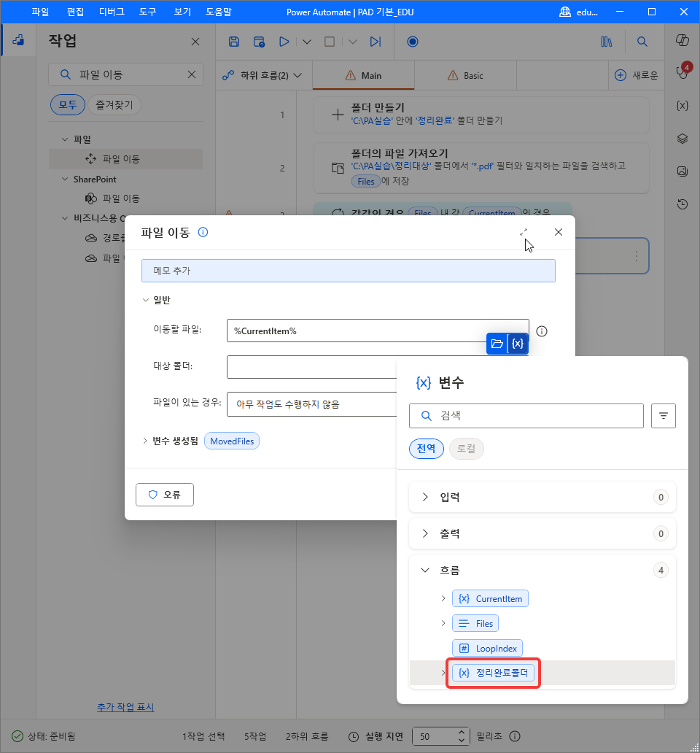The height and width of the screenshot is (753, 700).
Task: Select the 즐겨찾기 filter pill
Action: tap(114, 104)
